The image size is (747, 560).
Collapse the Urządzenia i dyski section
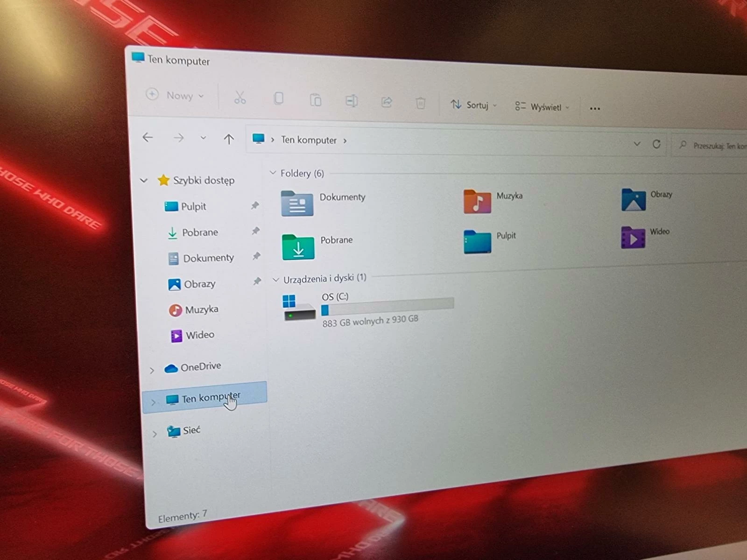click(275, 280)
